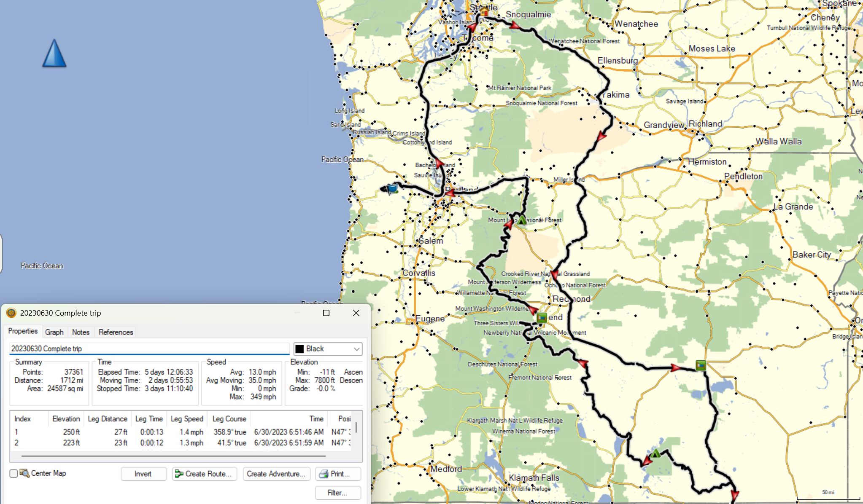
Task: Enable the Center Map checkbox
Action: tap(13, 474)
